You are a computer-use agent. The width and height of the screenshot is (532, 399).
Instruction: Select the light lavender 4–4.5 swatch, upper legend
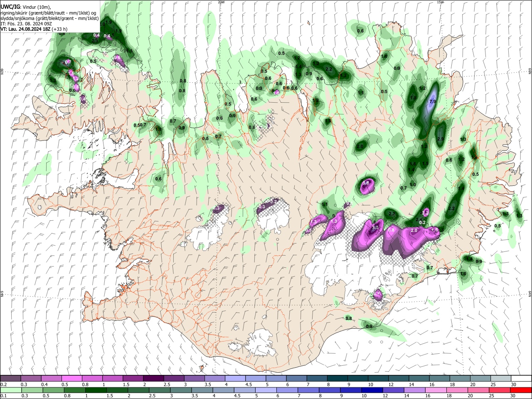[235, 378]
